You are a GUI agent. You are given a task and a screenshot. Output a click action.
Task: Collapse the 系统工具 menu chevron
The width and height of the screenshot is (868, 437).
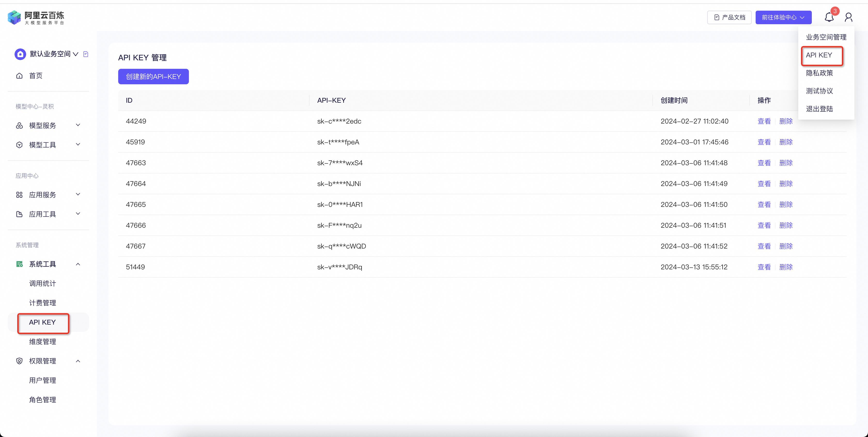(x=78, y=264)
